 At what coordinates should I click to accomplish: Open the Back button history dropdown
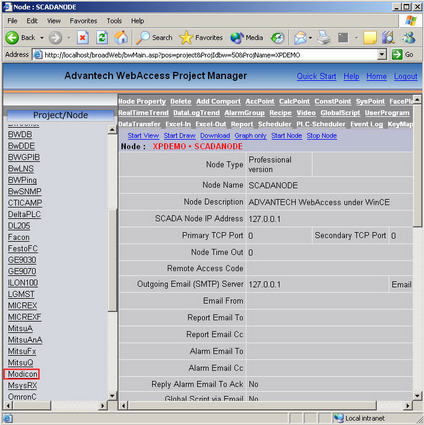(42, 38)
